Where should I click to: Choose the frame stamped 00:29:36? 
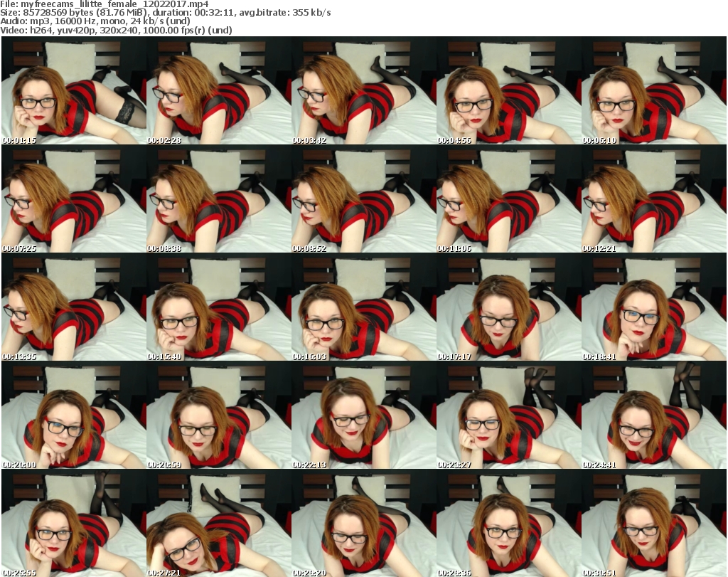(x=509, y=524)
